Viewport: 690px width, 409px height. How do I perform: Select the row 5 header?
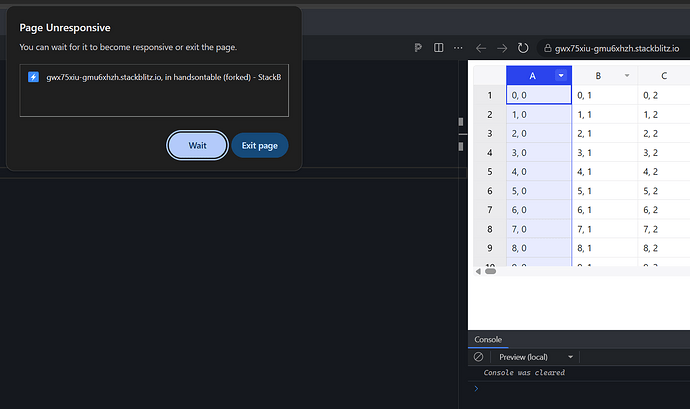tap(490, 172)
